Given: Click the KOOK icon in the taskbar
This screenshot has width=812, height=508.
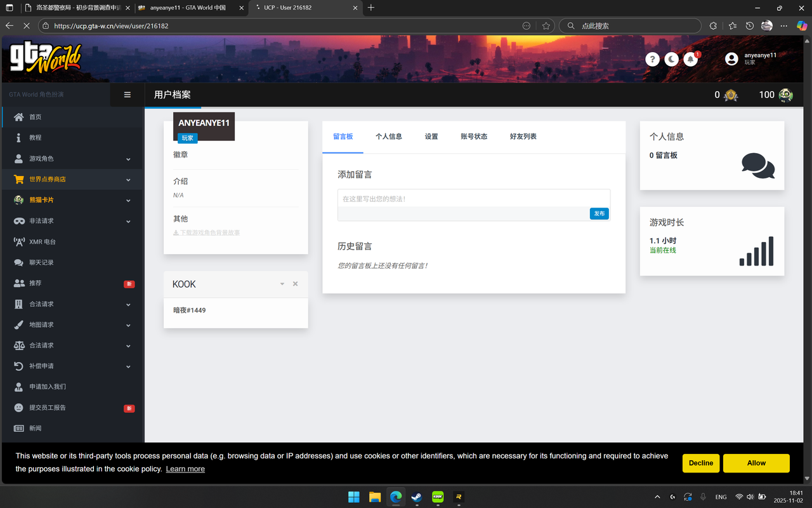Looking at the screenshot, I should 438,497.
